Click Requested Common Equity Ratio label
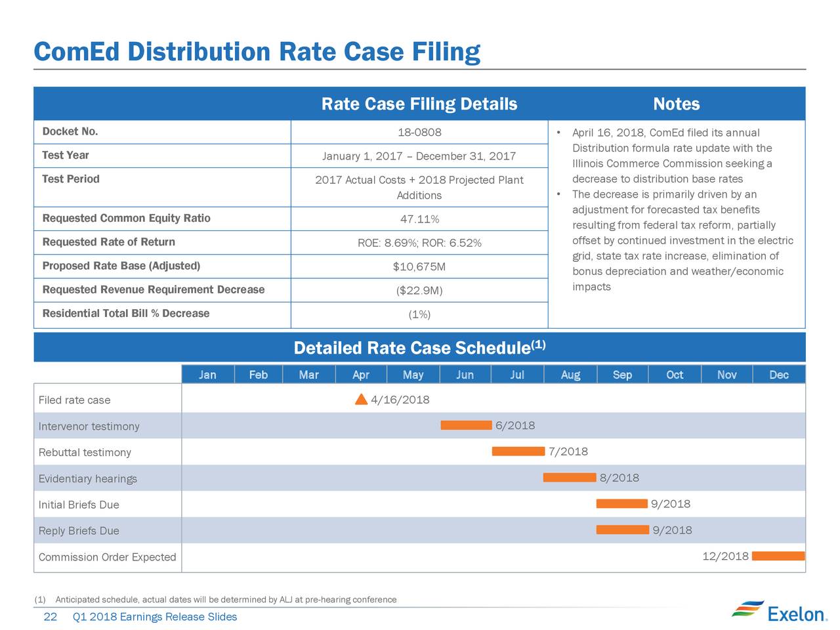The height and width of the screenshot is (630, 840). [x=127, y=219]
